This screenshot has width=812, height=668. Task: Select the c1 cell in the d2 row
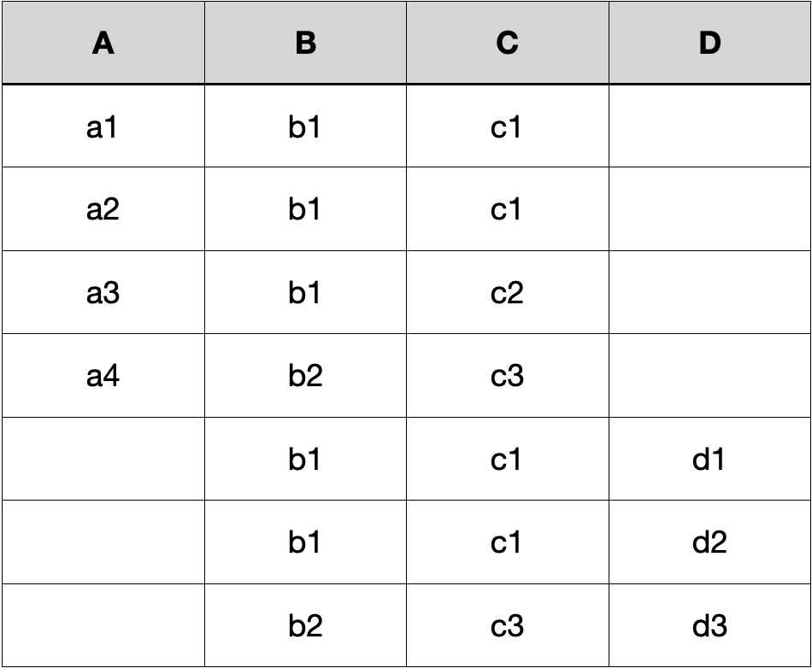507,542
